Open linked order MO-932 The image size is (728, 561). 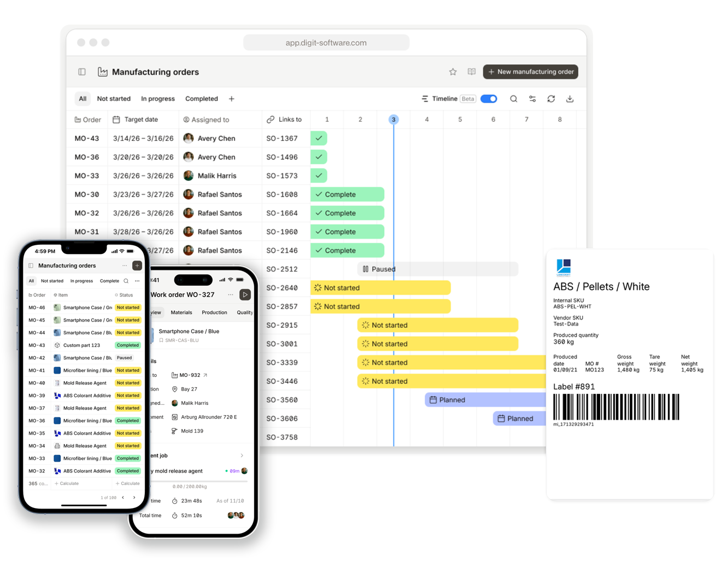click(x=190, y=375)
